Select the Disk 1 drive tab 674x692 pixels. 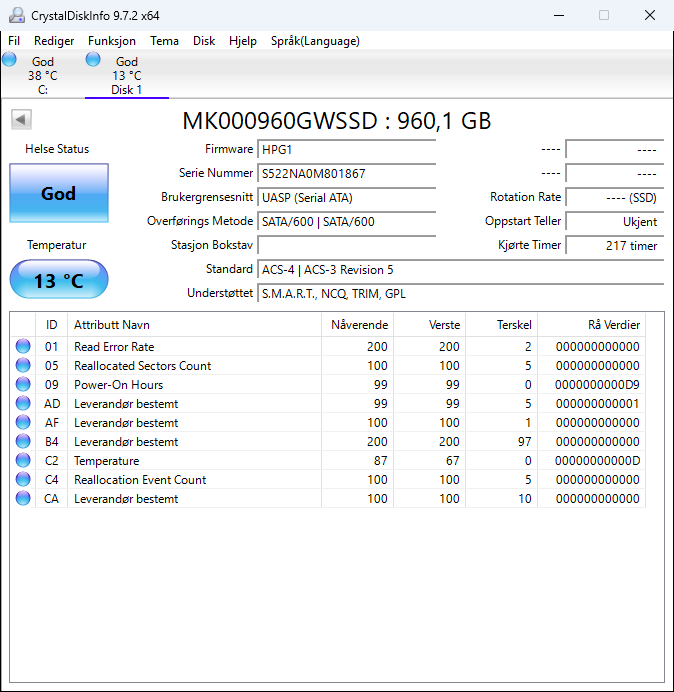tap(127, 75)
